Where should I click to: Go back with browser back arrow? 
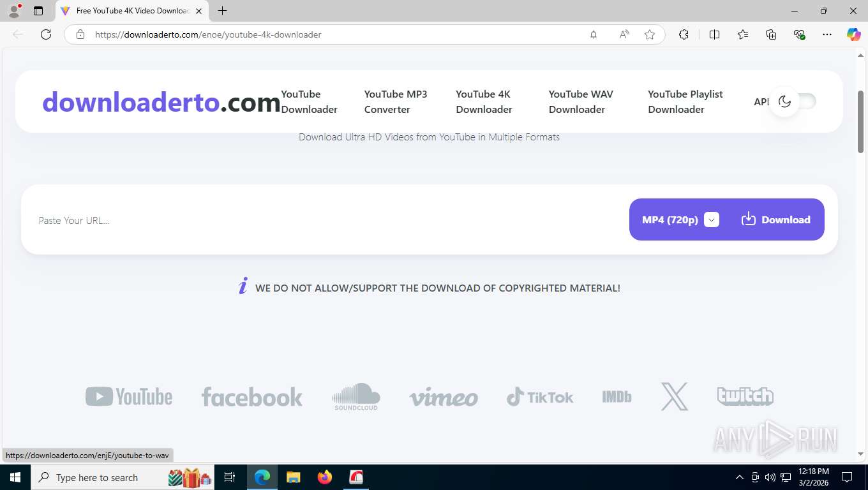point(18,34)
